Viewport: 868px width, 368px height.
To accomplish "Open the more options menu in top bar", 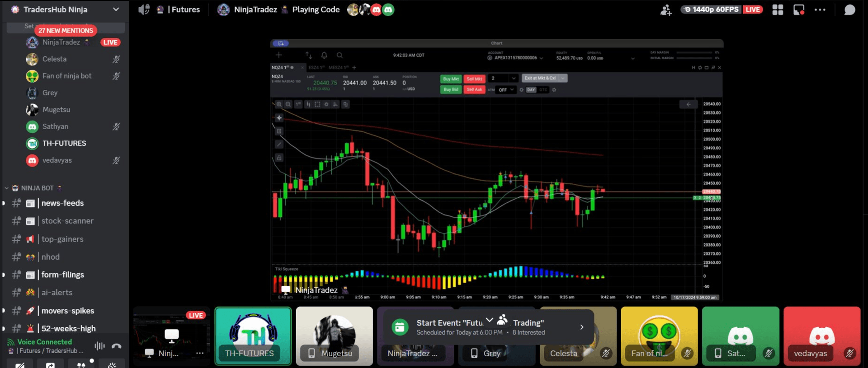I will (x=820, y=9).
